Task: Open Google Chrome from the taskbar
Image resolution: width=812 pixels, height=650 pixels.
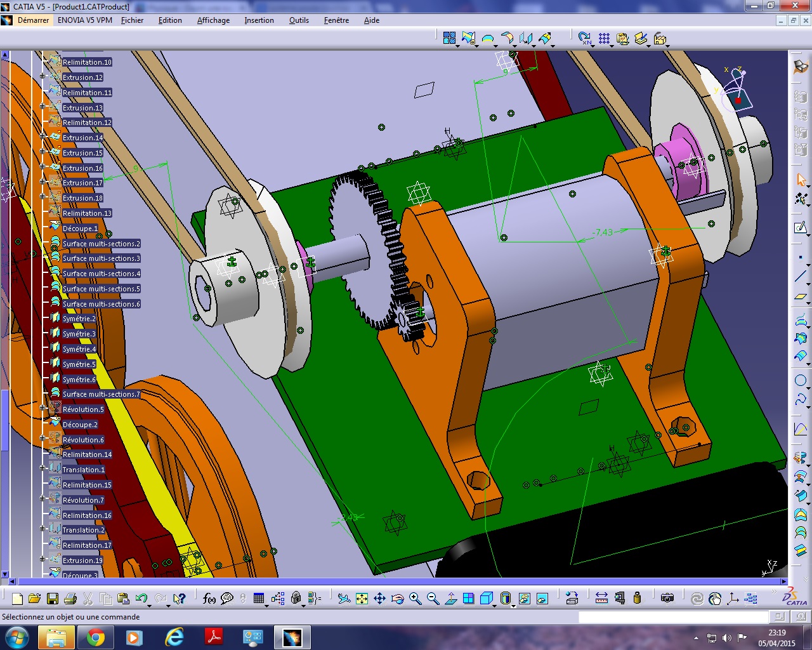Action: click(x=96, y=637)
